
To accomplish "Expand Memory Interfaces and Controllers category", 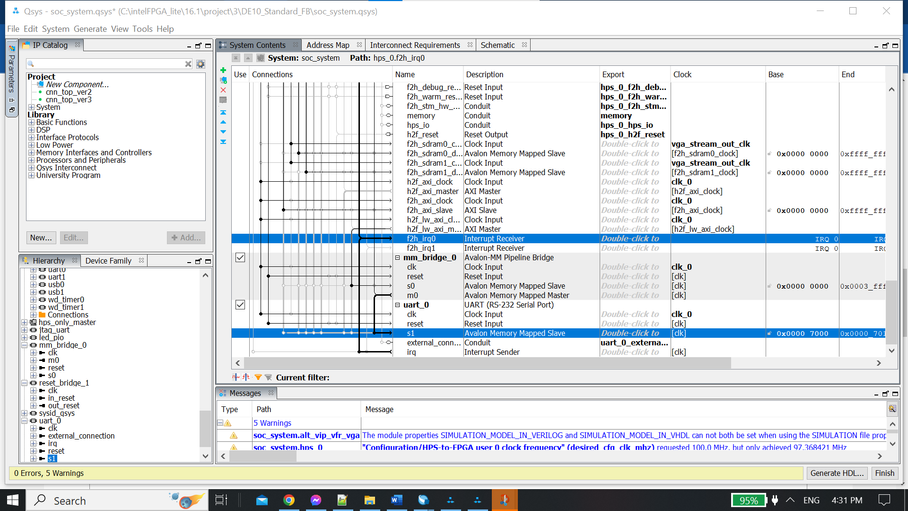I will [31, 153].
